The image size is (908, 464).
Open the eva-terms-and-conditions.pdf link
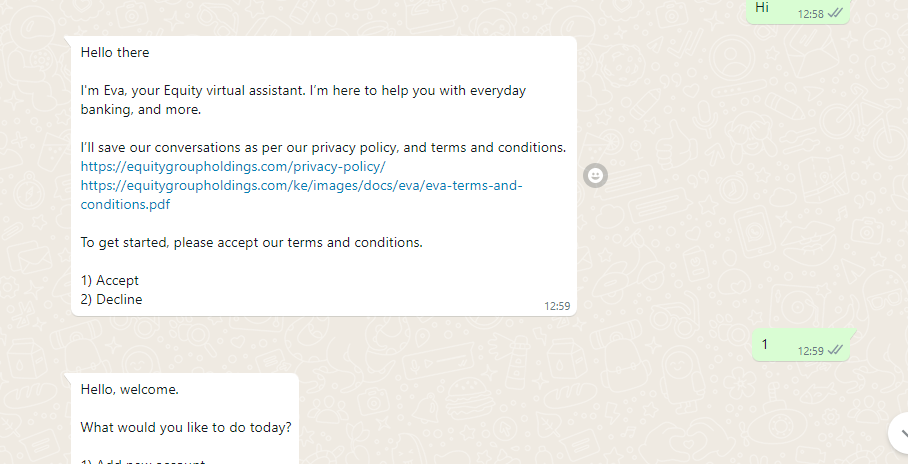[x=301, y=195]
